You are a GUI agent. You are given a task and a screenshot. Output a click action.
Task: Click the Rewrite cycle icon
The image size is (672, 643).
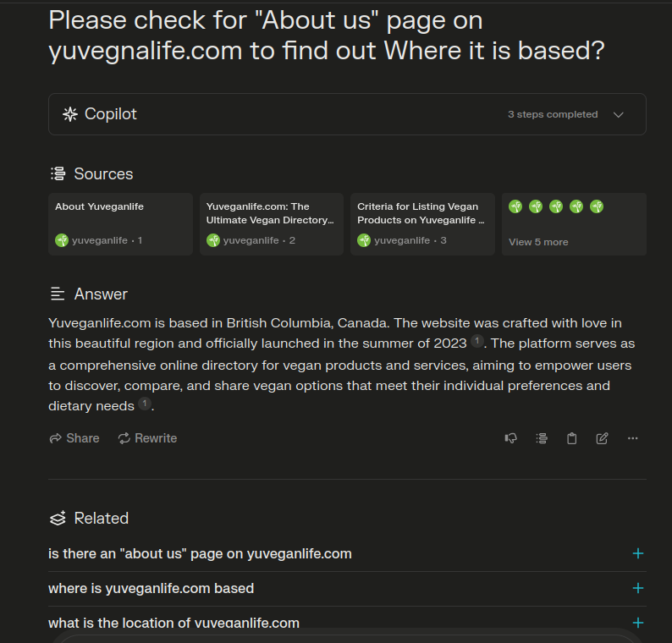(124, 438)
